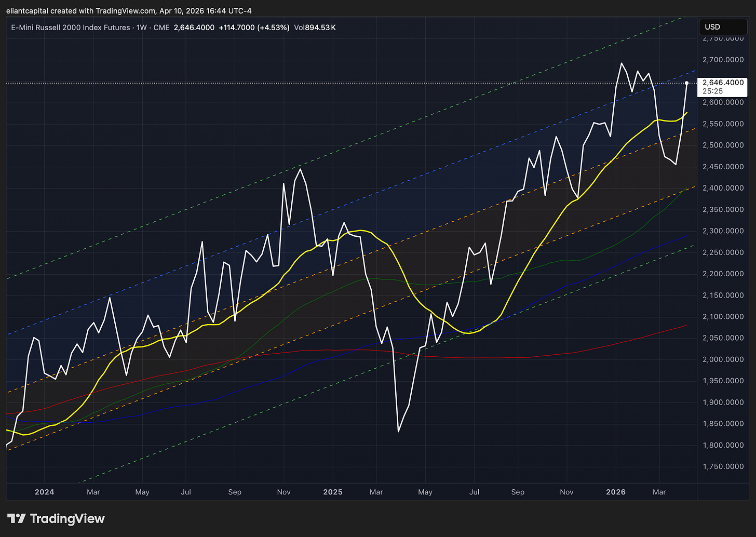Click the 2,100.0000 price axis label
The height and width of the screenshot is (537, 756).
pos(722,317)
